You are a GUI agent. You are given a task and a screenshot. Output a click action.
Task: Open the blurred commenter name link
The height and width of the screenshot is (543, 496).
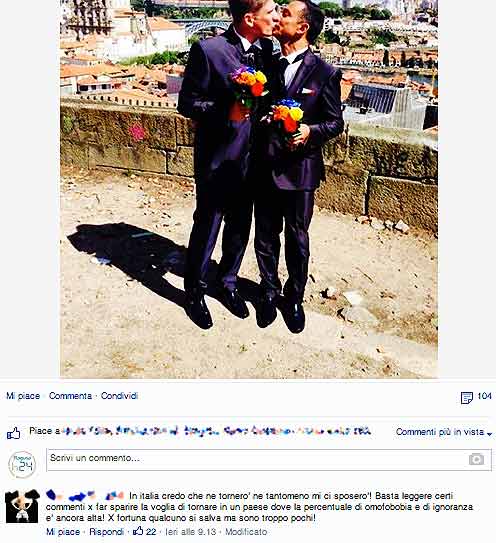(85, 496)
